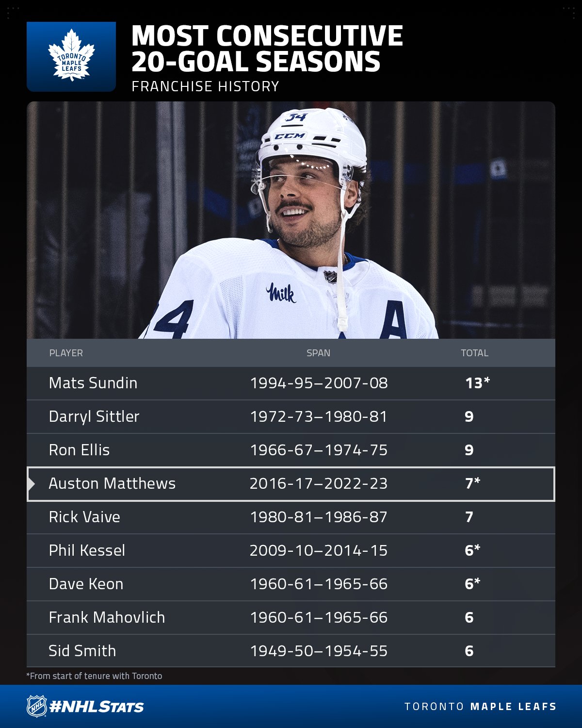Select the Mats Sundin row name

(93, 383)
